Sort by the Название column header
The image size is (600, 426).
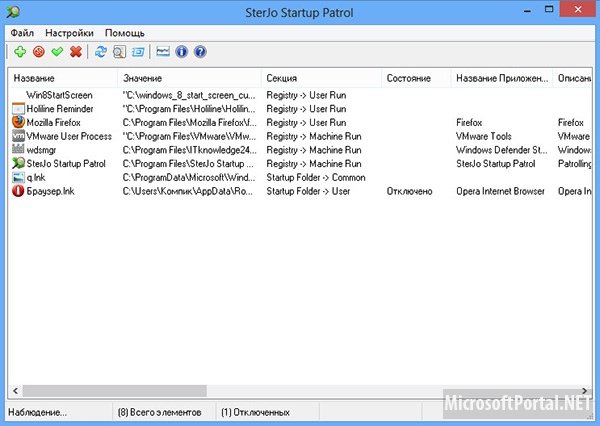pyautogui.click(x=63, y=78)
